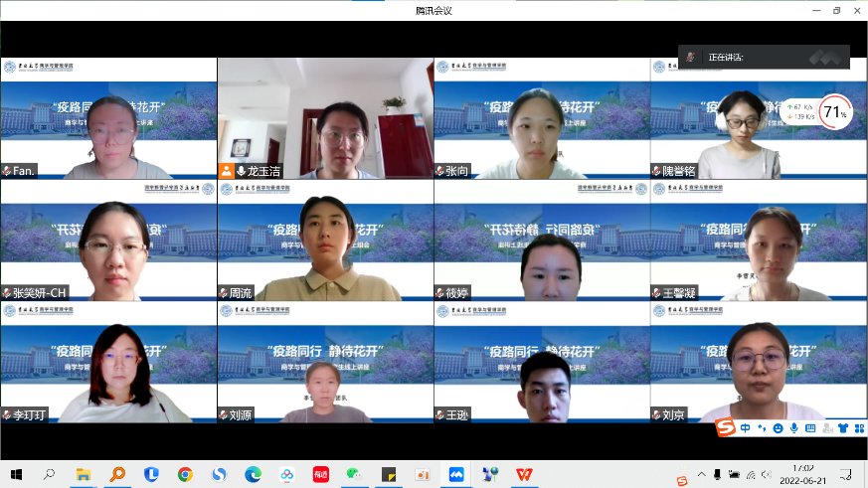The width and height of the screenshot is (868, 488).
Task: Click the 71% memory usage floating ball
Action: click(x=835, y=112)
